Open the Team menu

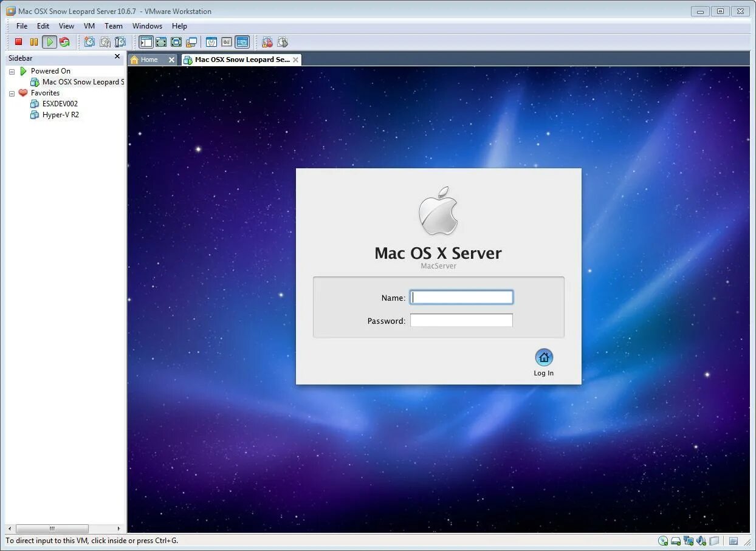pyautogui.click(x=114, y=26)
